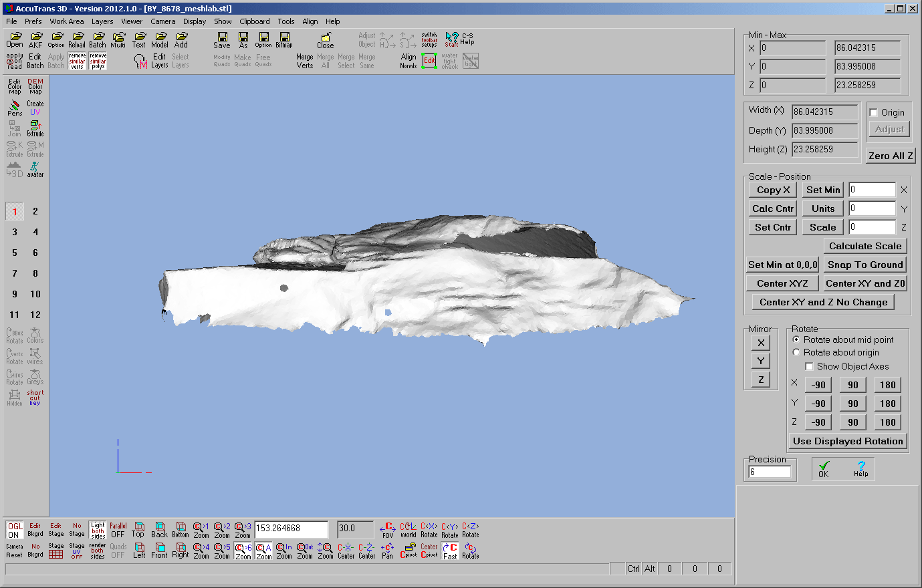
Task: Click the avatar icon
Action: click(x=35, y=170)
